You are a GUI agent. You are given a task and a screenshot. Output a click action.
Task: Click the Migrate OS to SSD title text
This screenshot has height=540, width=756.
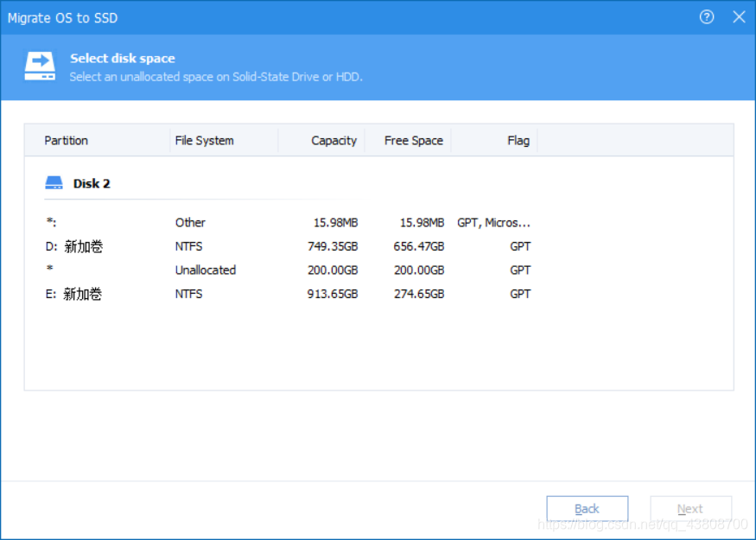pyautogui.click(x=63, y=18)
